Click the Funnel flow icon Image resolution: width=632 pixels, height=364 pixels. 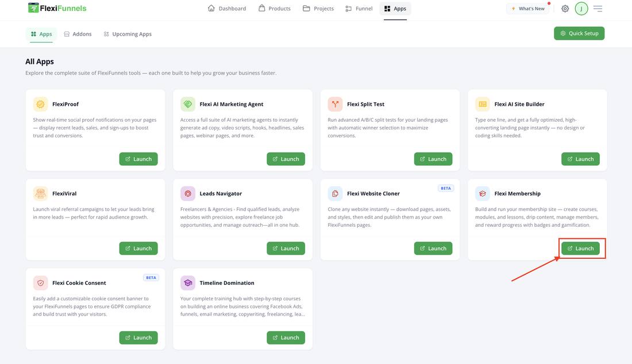[x=349, y=9]
